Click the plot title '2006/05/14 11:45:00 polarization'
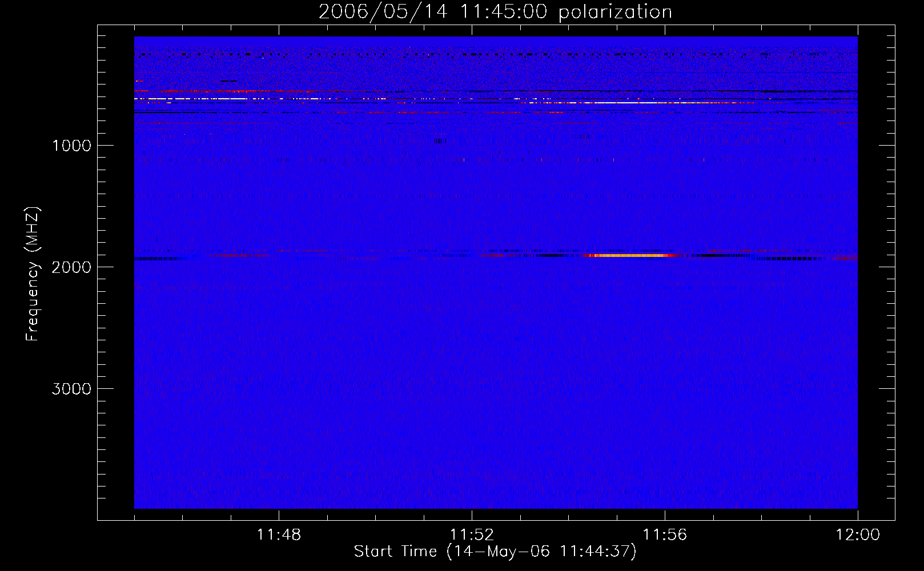924x571 pixels. click(495, 12)
